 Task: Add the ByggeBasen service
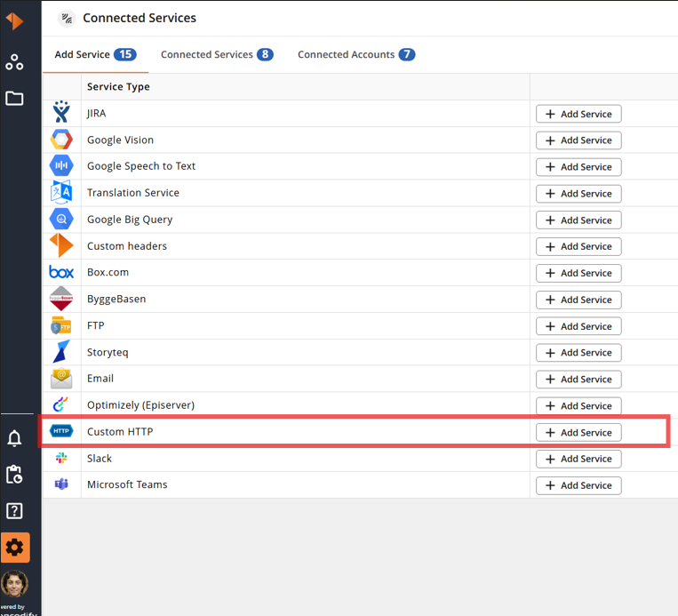click(578, 300)
